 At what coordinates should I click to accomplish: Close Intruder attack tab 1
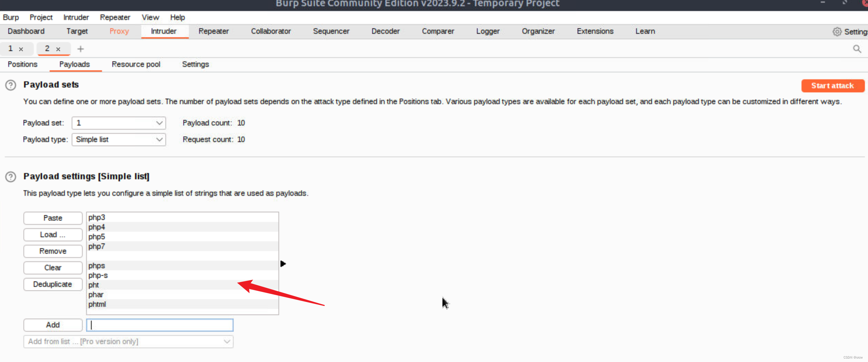tap(21, 49)
